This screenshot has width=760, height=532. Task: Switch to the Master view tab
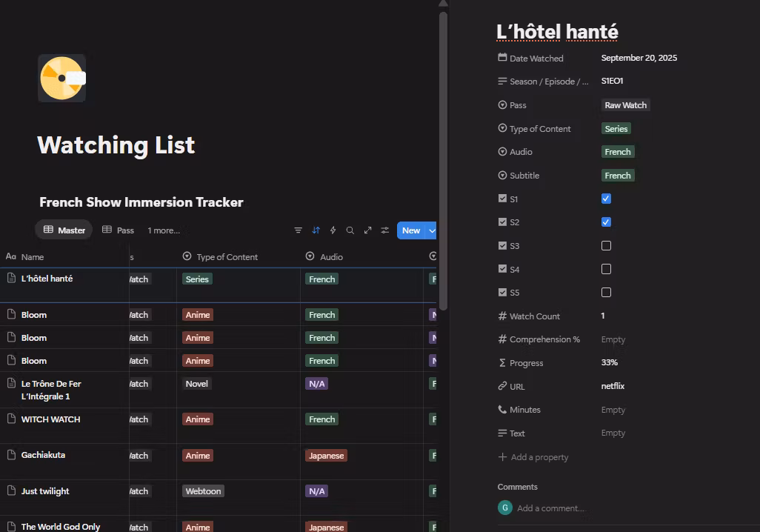point(64,230)
